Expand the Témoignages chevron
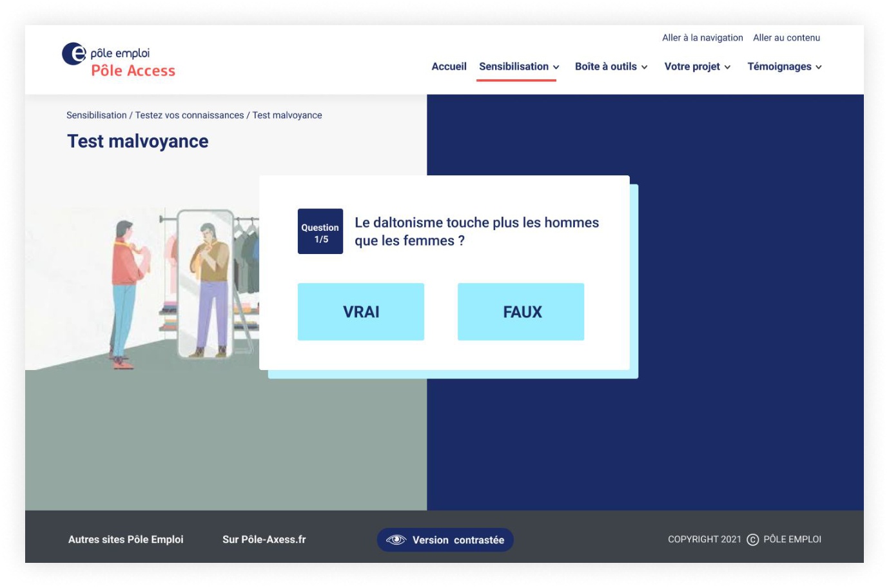Image resolution: width=889 pixels, height=588 pixels. 819,67
